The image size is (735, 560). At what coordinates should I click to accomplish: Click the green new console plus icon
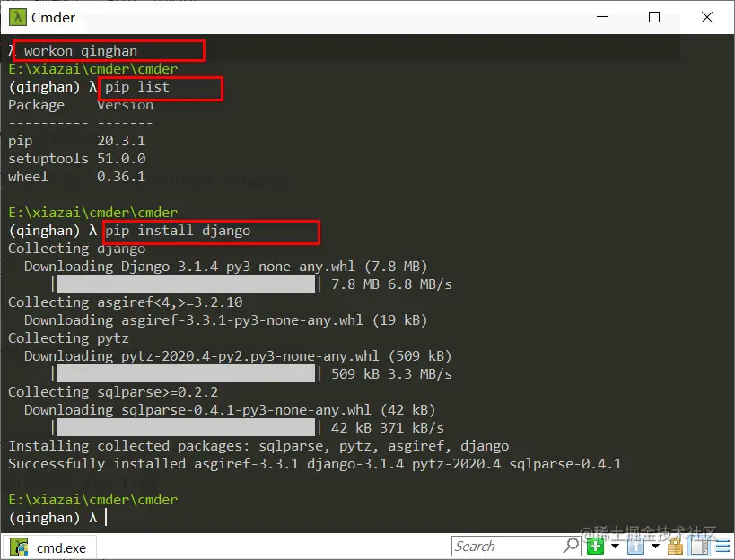pos(595,547)
